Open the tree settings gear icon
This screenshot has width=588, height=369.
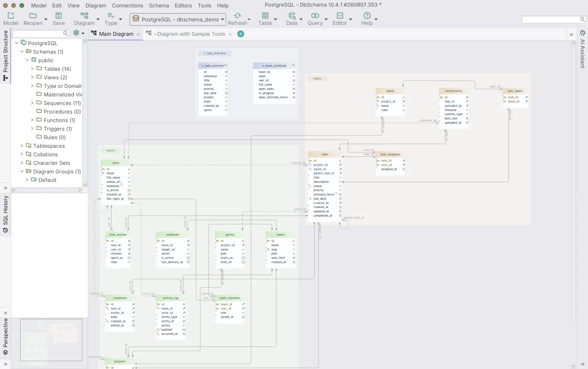[76, 33]
